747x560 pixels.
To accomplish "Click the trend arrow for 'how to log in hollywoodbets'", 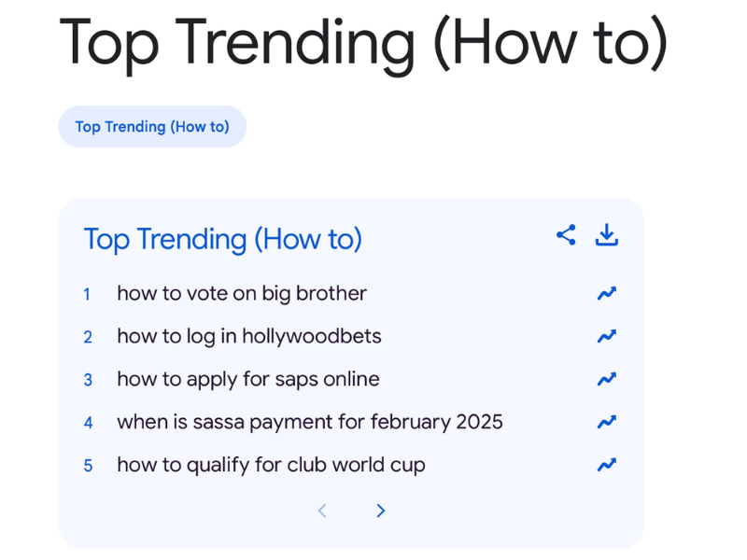I will [606, 336].
